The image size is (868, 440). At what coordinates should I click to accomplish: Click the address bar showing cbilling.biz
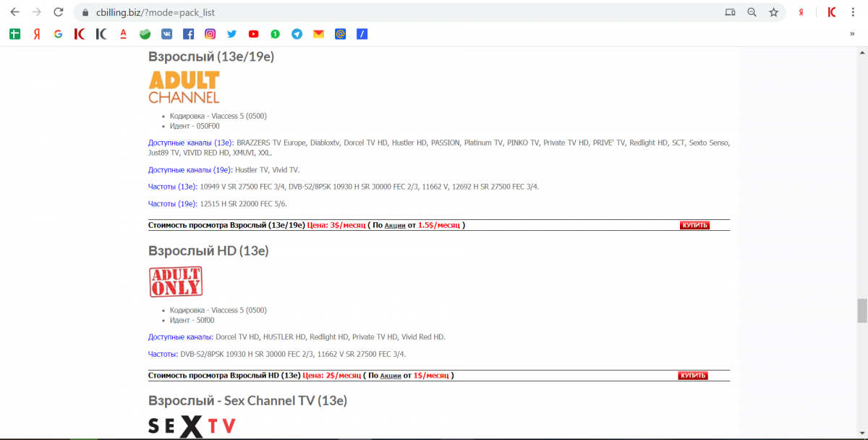click(362, 12)
